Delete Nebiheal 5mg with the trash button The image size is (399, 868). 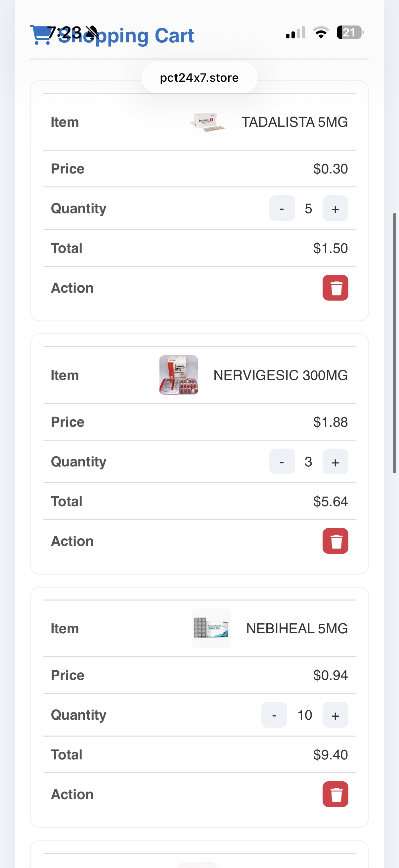(x=335, y=794)
